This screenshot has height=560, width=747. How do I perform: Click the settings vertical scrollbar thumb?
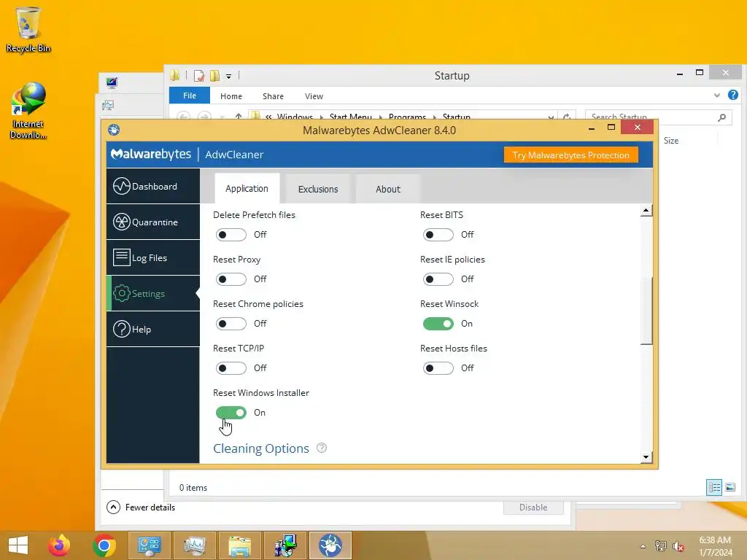pyautogui.click(x=646, y=310)
